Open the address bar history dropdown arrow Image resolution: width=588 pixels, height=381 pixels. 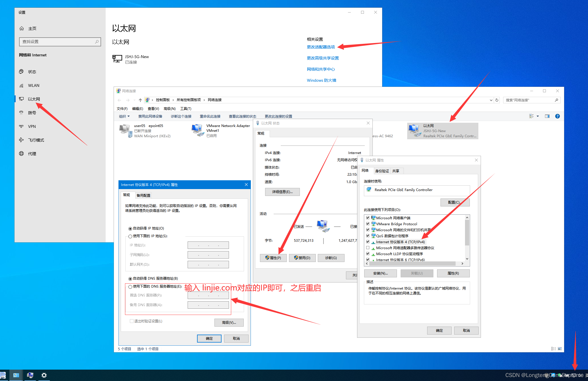491,100
